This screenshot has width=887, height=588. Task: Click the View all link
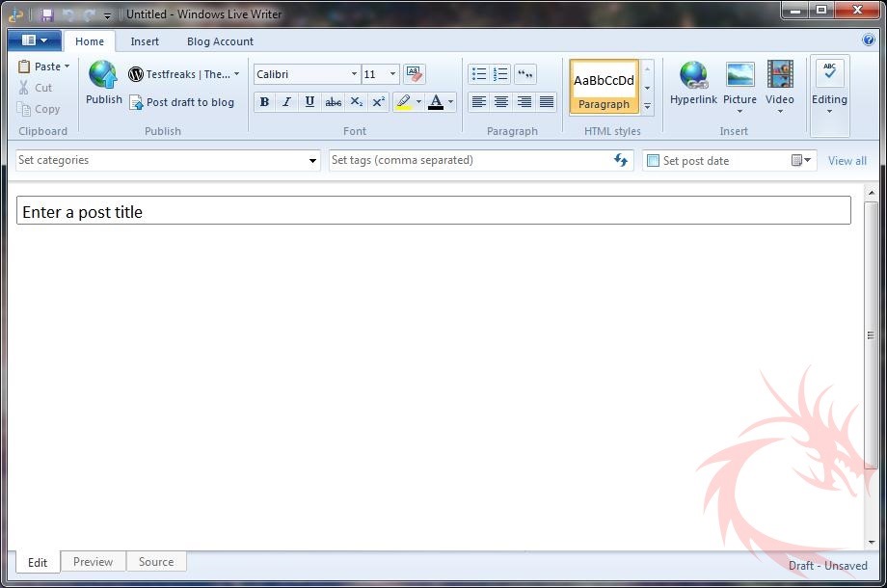[x=847, y=161]
